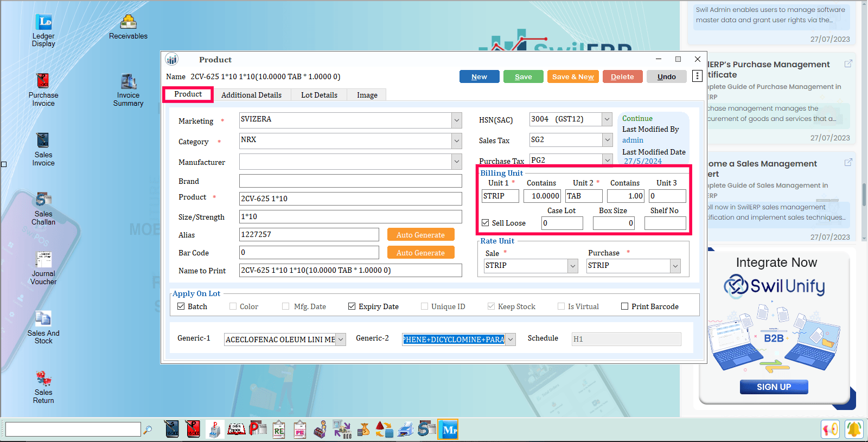The height and width of the screenshot is (442, 868).
Task: Click the printer icon in the bottom bar
Action: 406,429
